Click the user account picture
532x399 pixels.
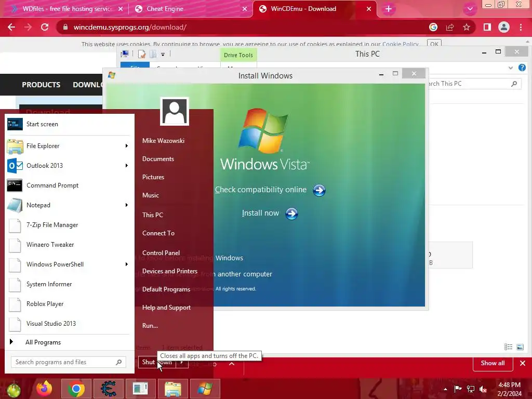(x=175, y=111)
